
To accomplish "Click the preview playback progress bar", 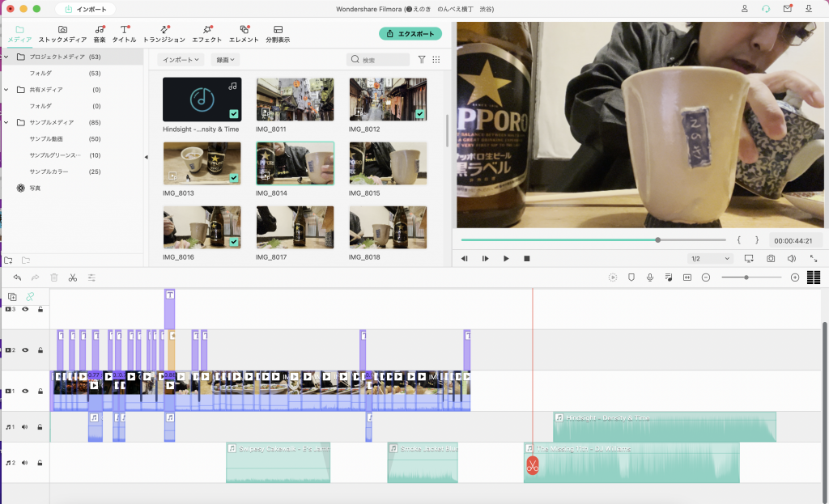I will [x=593, y=239].
